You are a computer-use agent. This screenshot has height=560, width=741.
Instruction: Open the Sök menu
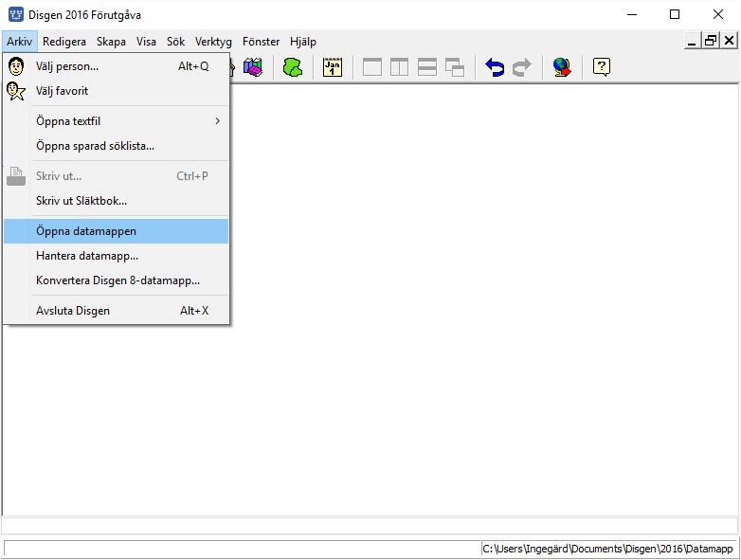click(x=175, y=42)
